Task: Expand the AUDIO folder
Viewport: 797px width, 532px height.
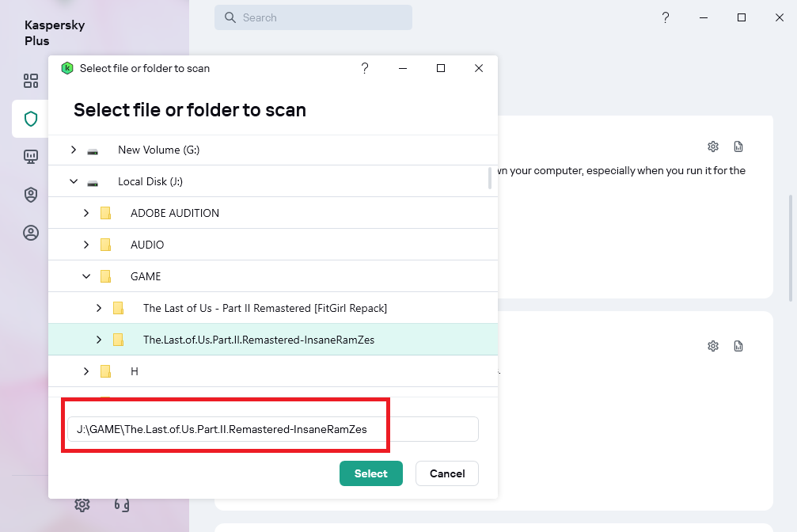Action: 86,245
